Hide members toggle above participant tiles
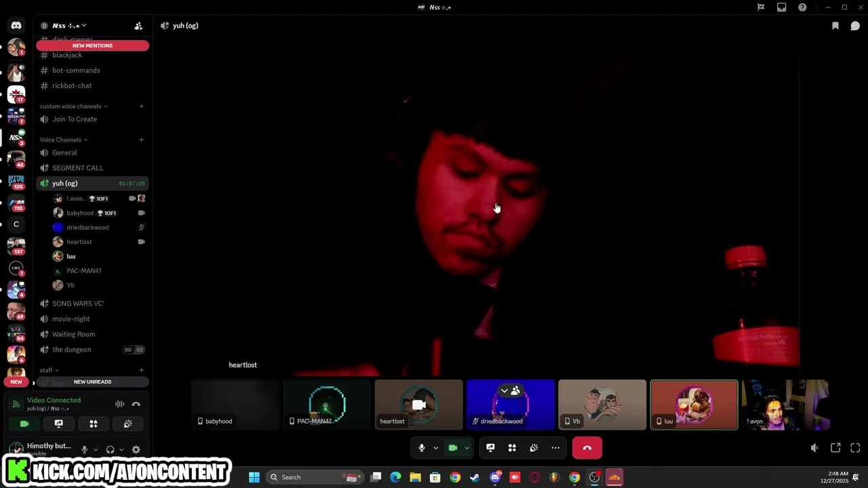868x488 pixels. 510,391
